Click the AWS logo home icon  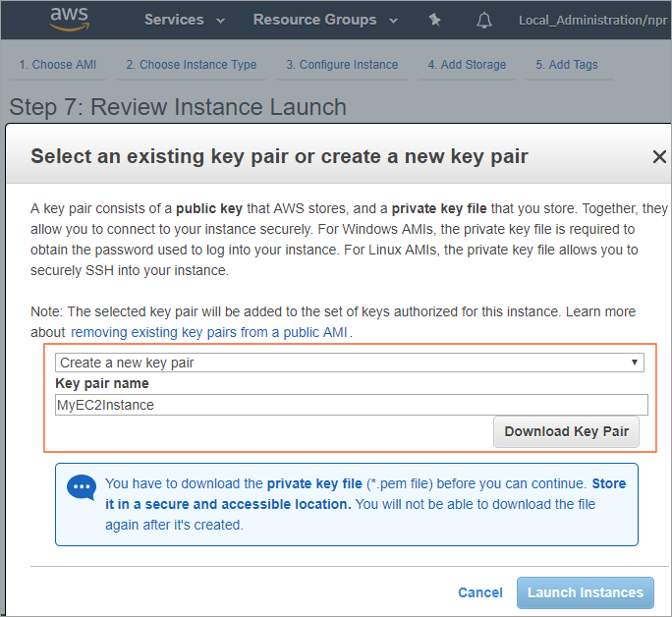70,20
